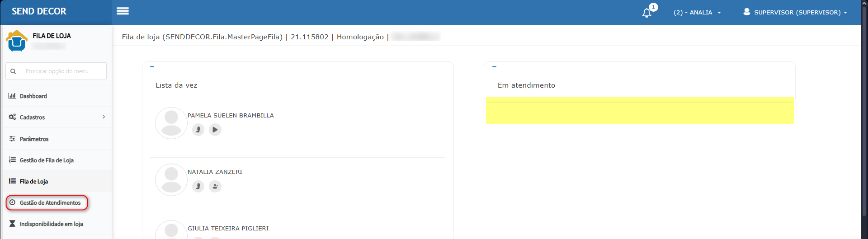Click the Parâmetros sliders icon
Screen dimensions: 868x239
pyautogui.click(x=12, y=139)
